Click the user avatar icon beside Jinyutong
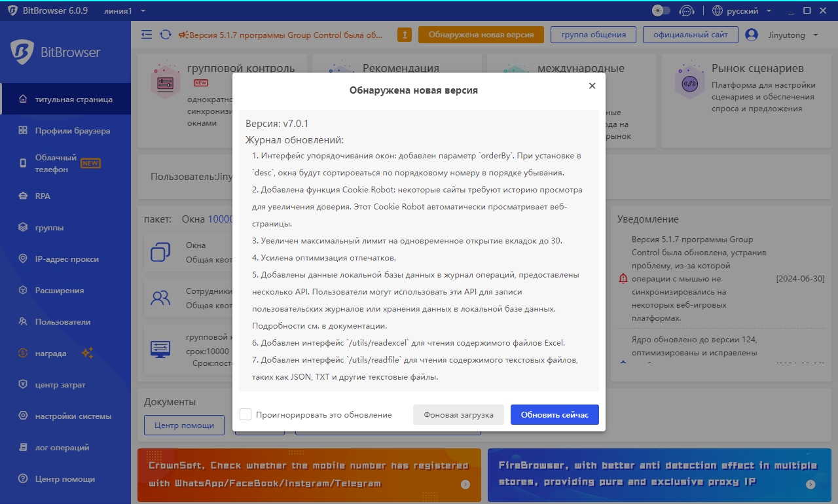This screenshot has width=838, height=504. 752,35
